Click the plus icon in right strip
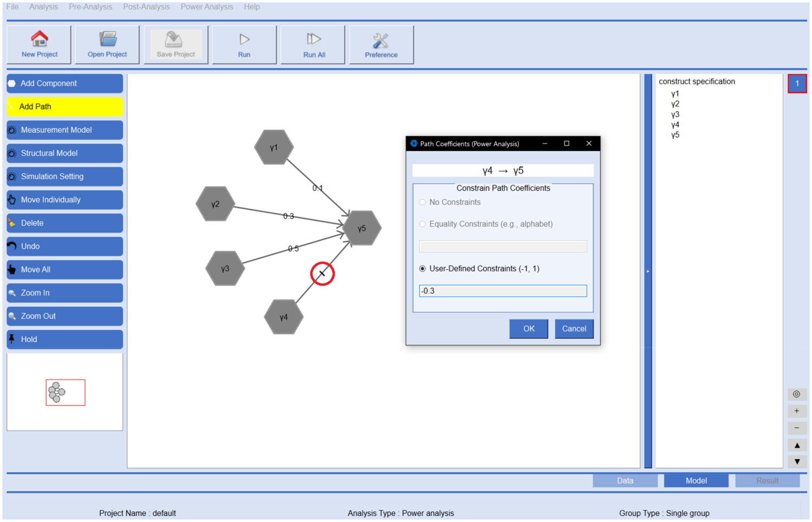812x522 pixels. (797, 411)
